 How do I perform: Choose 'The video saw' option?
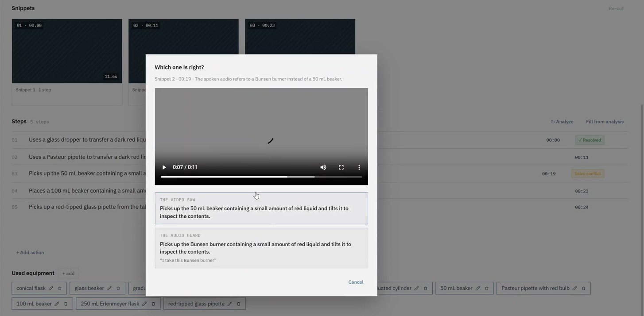[x=261, y=208]
